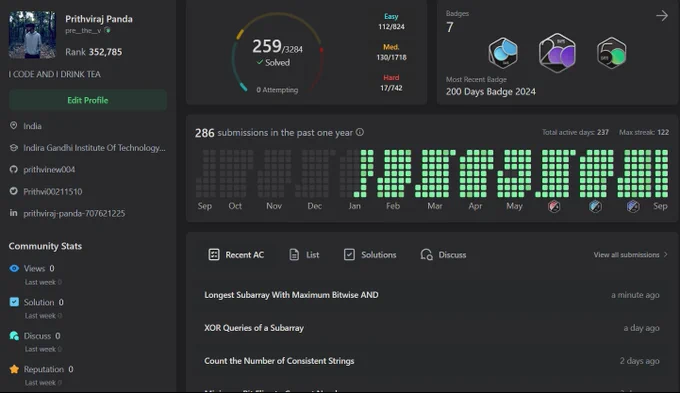The height and width of the screenshot is (393, 680).
Task: Open the Prithvi00211510 Twitter link
Action: coord(52,191)
